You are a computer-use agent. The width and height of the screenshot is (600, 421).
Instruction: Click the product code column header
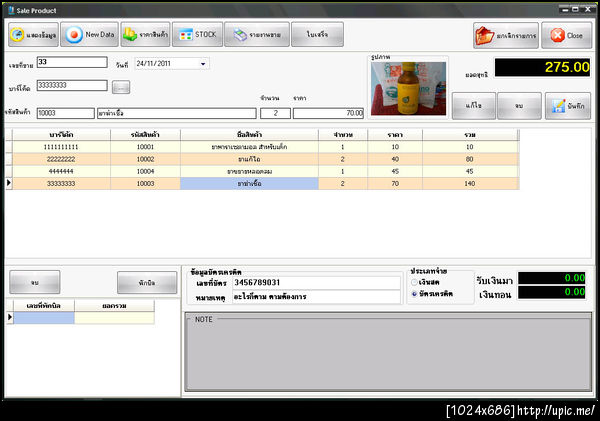click(x=145, y=135)
